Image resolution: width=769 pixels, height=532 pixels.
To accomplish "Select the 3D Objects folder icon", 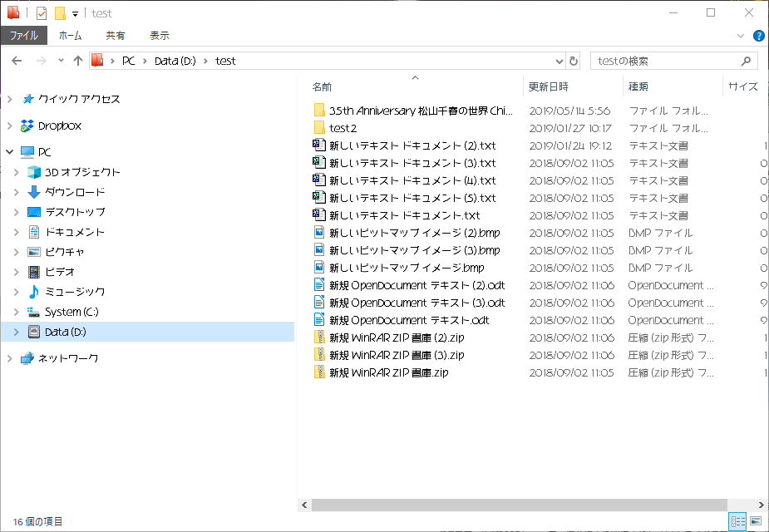I will (x=34, y=172).
